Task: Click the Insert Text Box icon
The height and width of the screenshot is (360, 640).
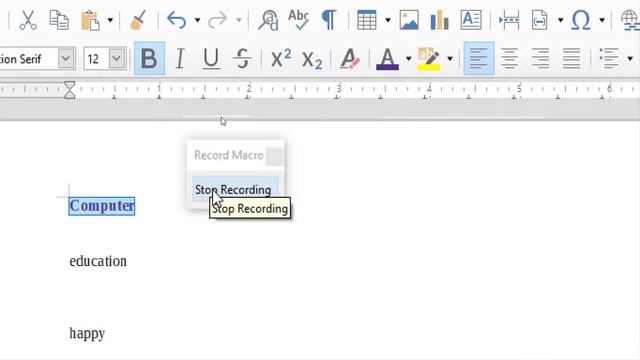Action: pyautogui.click(x=471, y=20)
